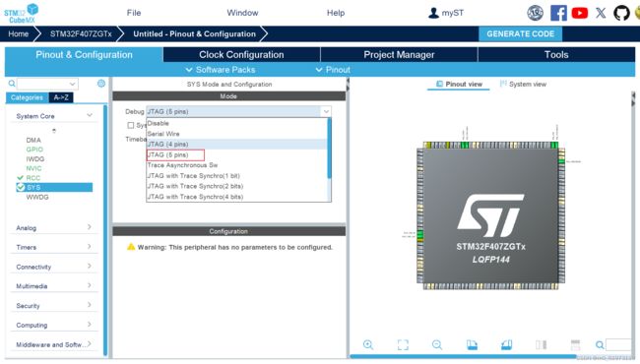The image size is (640, 364).
Task: Zoom out on the pinout view
Action: tap(437, 345)
